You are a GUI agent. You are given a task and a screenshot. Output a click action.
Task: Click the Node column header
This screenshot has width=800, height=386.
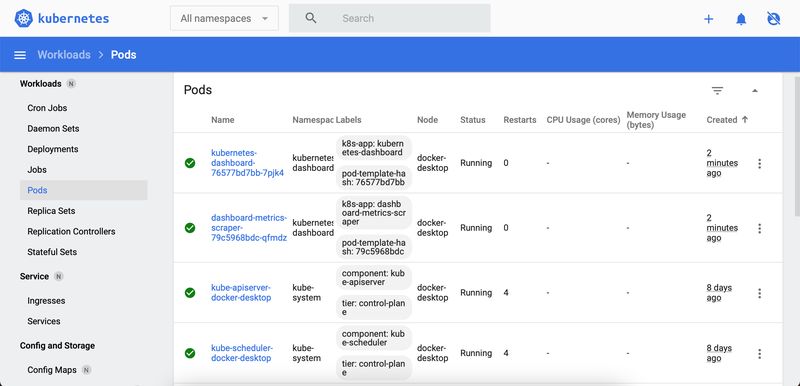(x=428, y=120)
